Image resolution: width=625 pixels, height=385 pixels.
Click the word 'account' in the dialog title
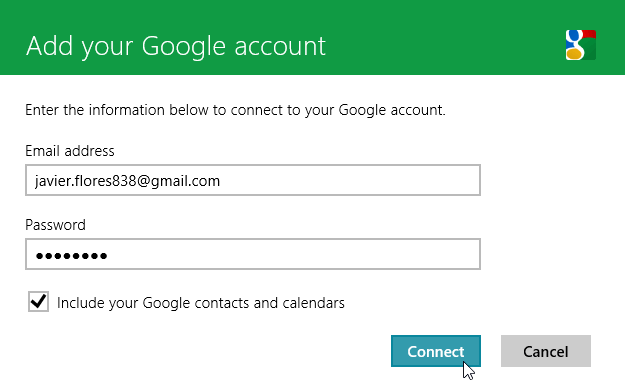pyautogui.click(x=280, y=47)
